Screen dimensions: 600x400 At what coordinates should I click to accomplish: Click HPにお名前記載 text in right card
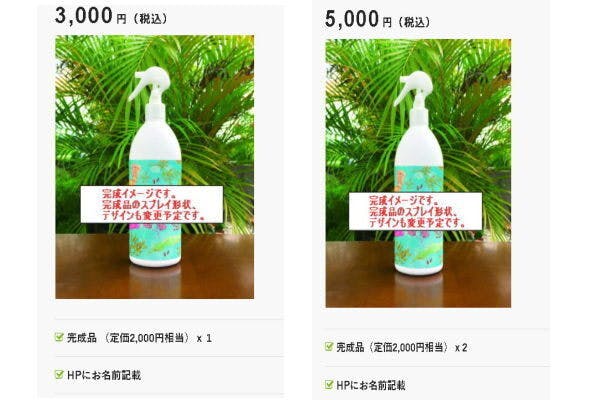(x=371, y=385)
